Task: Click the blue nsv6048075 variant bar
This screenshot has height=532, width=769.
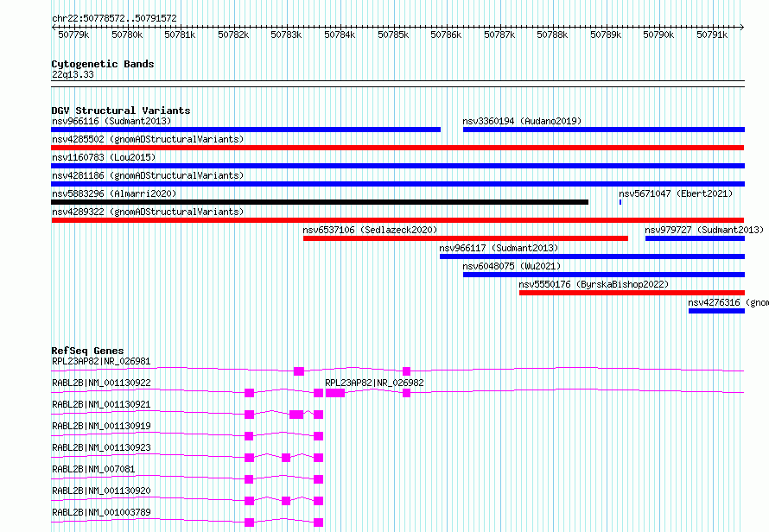Action: [x=604, y=275]
